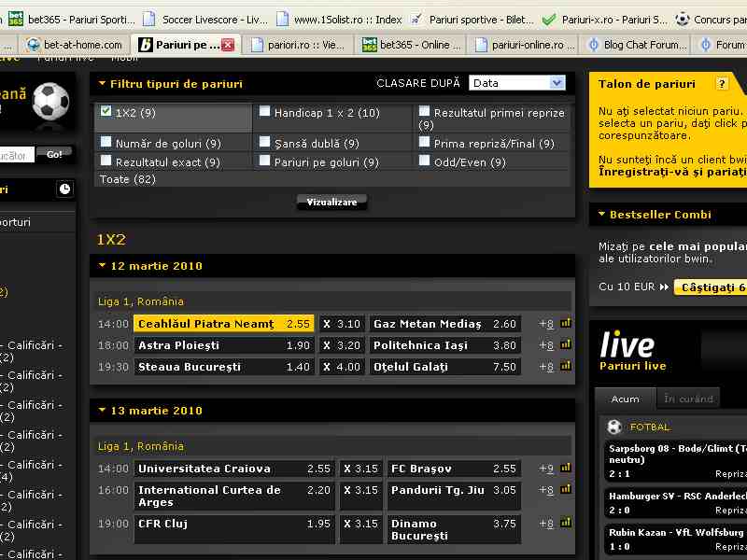Bet on Steaua București at 1.40

(x=224, y=367)
